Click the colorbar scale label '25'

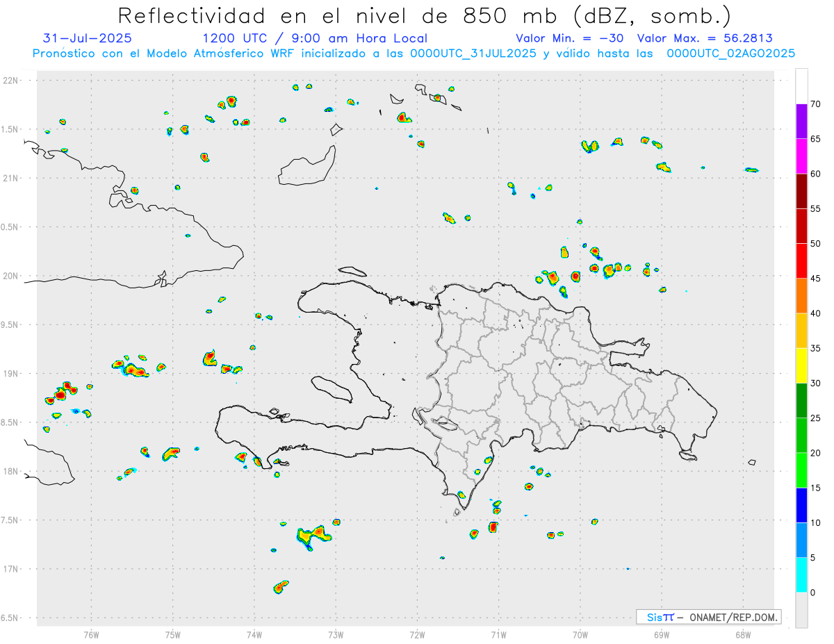tap(816, 418)
